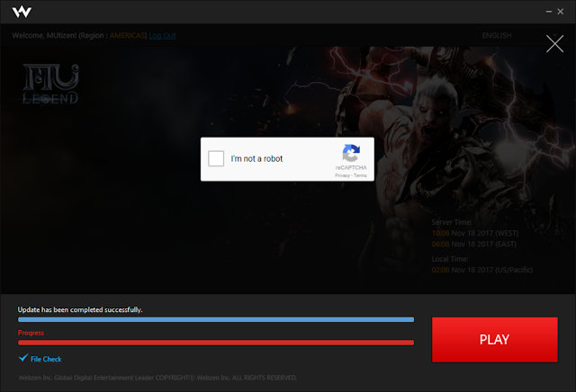Click "Update has been completed successfully." text
Screen dimensions: 576x392
80,310
